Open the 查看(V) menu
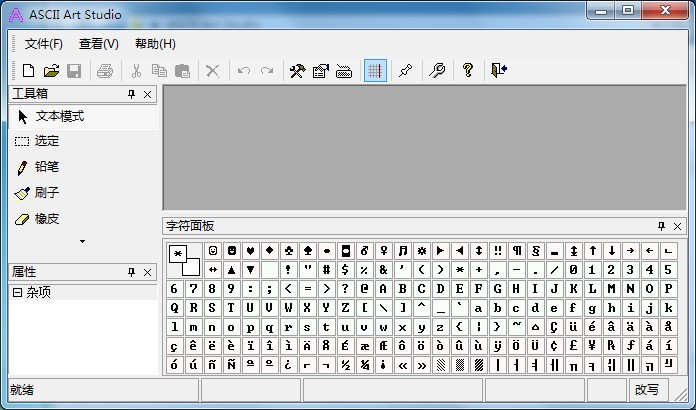Image resolution: width=696 pixels, height=410 pixels. coord(98,44)
